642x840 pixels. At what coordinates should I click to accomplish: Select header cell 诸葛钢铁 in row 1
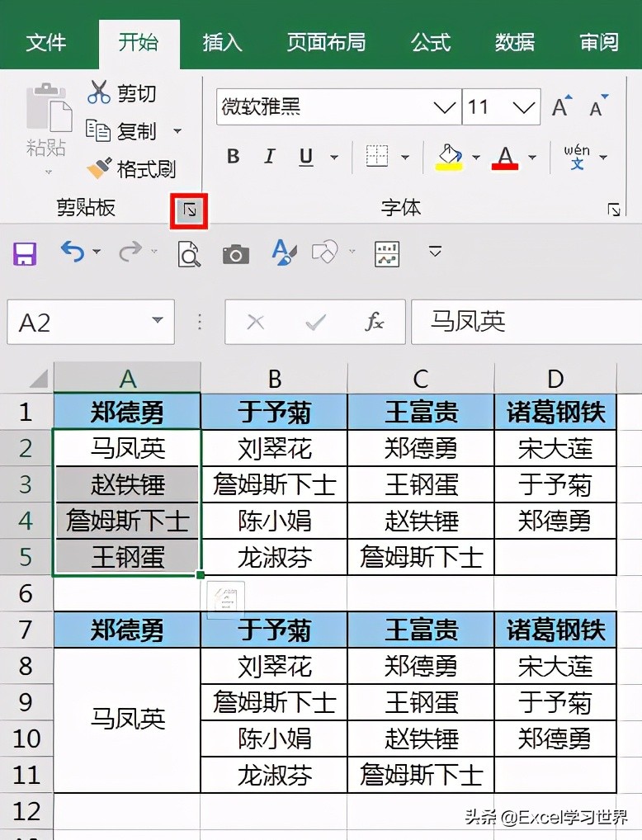[555, 412]
